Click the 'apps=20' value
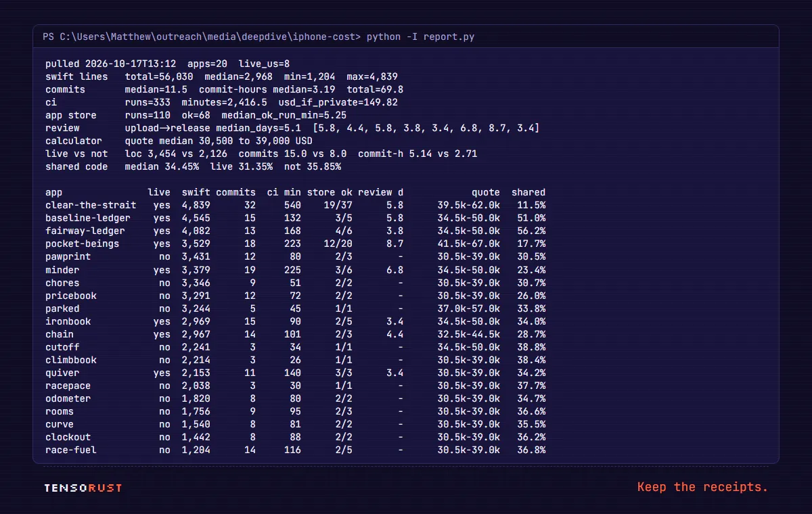The image size is (812, 514). (207, 64)
